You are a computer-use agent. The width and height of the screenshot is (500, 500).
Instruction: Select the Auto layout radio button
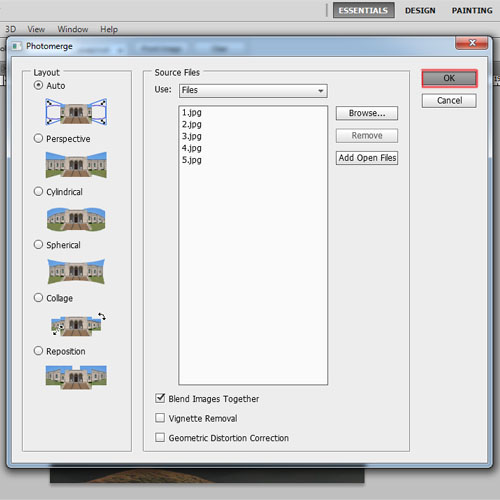[x=38, y=85]
